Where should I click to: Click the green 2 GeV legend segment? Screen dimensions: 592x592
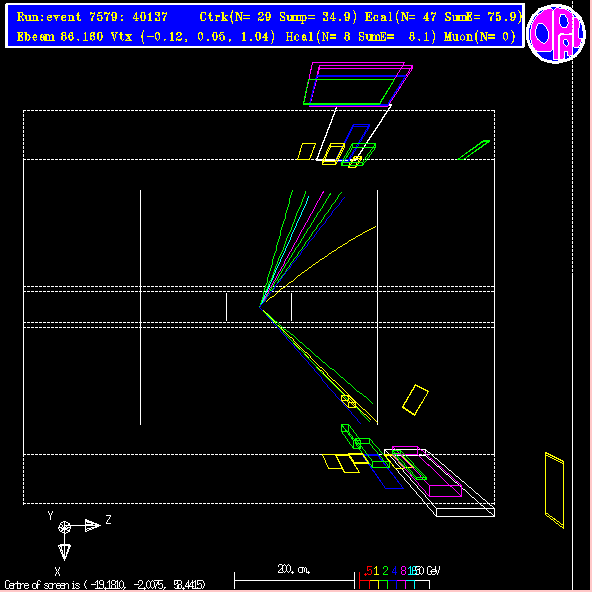(383, 584)
